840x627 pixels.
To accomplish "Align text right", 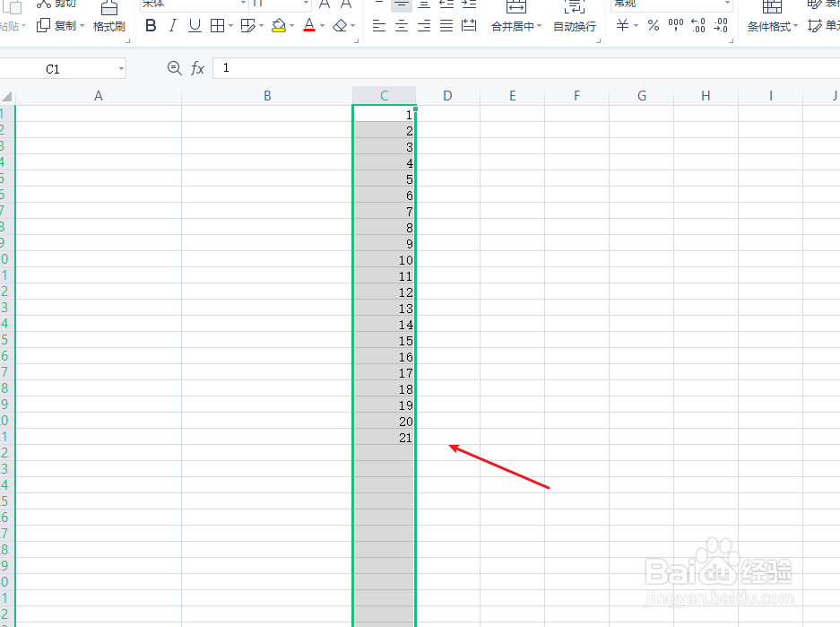I will coord(424,26).
